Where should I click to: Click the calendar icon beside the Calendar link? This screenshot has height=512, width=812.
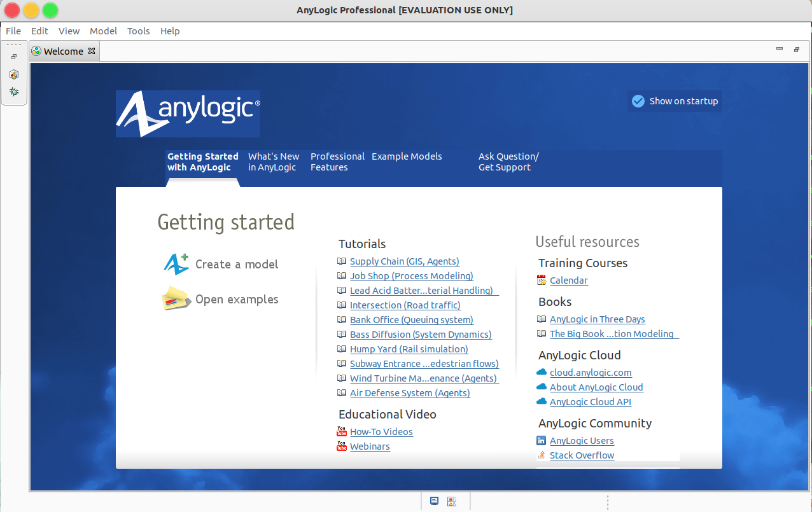(x=542, y=280)
